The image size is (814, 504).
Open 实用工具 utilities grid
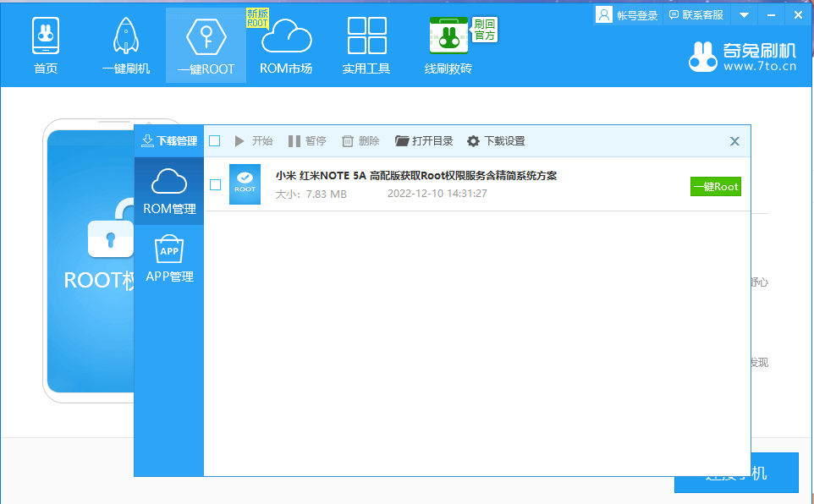coord(366,46)
